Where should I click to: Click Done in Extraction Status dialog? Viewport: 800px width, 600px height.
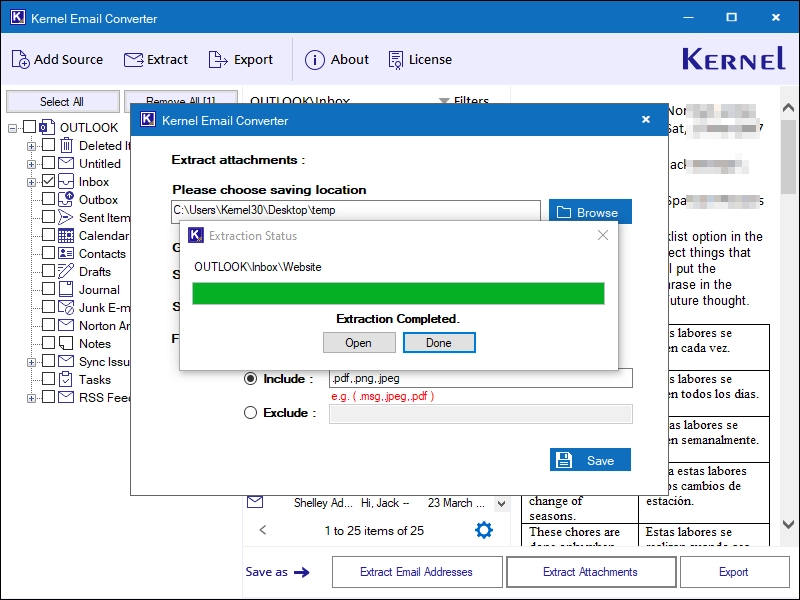click(439, 342)
